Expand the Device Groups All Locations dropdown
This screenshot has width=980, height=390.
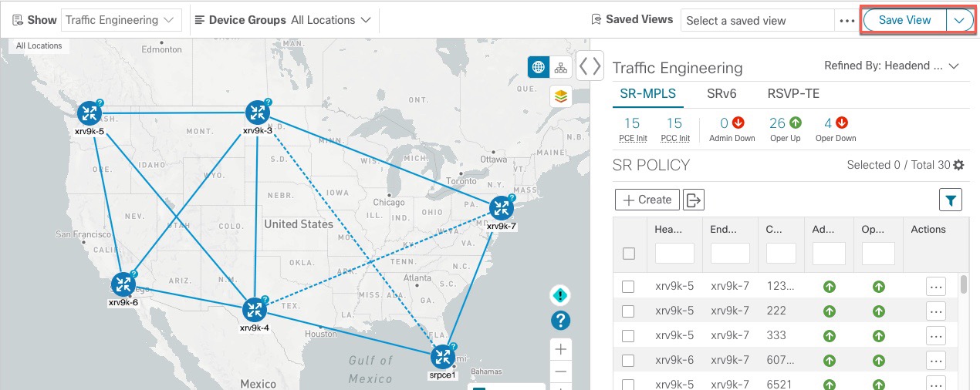pos(330,20)
